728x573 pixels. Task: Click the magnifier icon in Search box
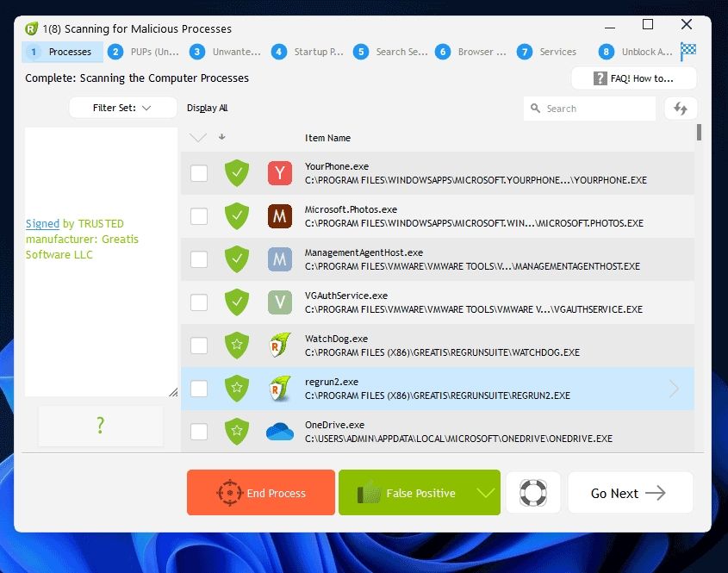535,109
